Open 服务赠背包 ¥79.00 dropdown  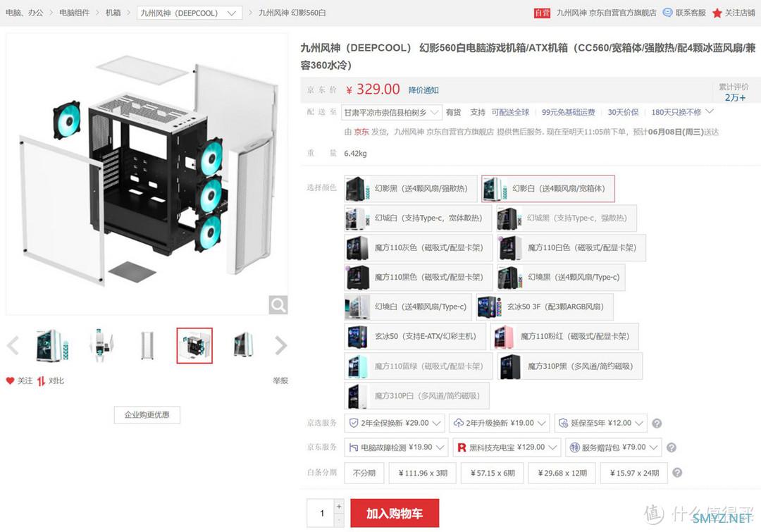pyautogui.click(x=614, y=447)
